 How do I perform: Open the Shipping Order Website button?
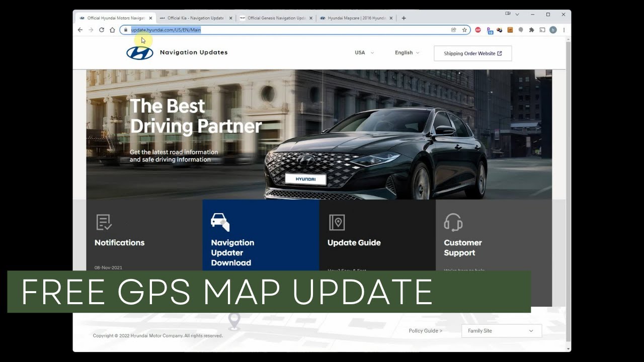pyautogui.click(x=473, y=53)
